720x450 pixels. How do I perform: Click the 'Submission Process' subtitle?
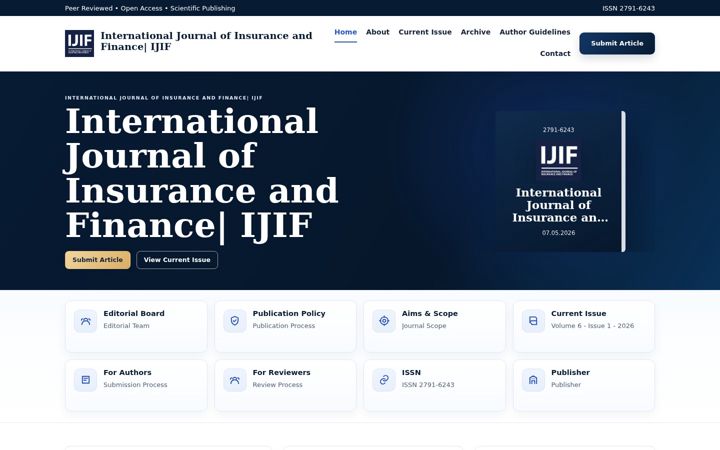pyautogui.click(x=135, y=385)
